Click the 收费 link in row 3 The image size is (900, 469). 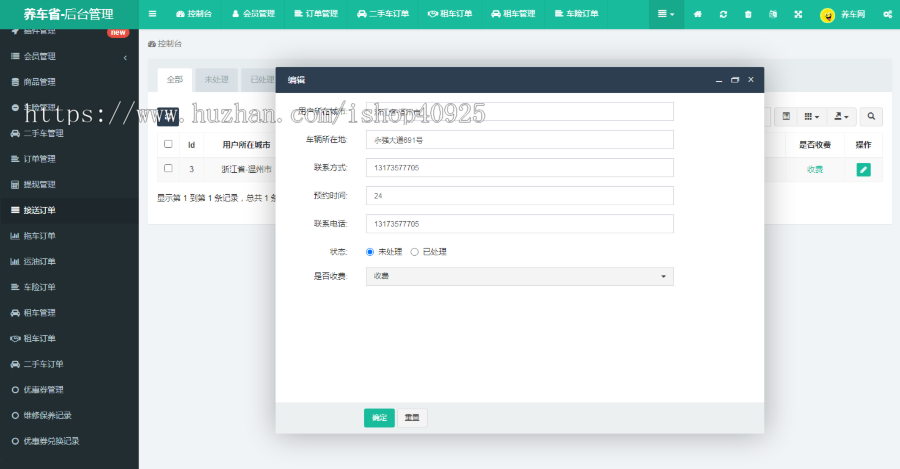(815, 169)
